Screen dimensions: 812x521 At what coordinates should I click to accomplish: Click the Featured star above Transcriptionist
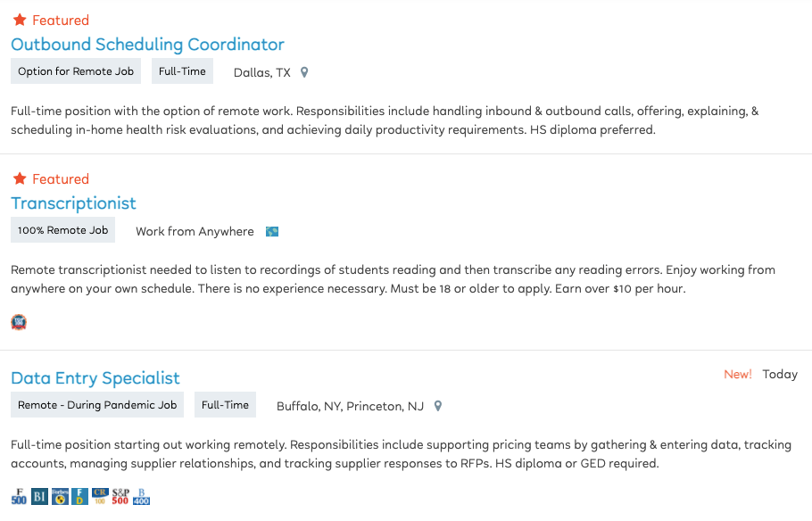click(x=20, y=178)
